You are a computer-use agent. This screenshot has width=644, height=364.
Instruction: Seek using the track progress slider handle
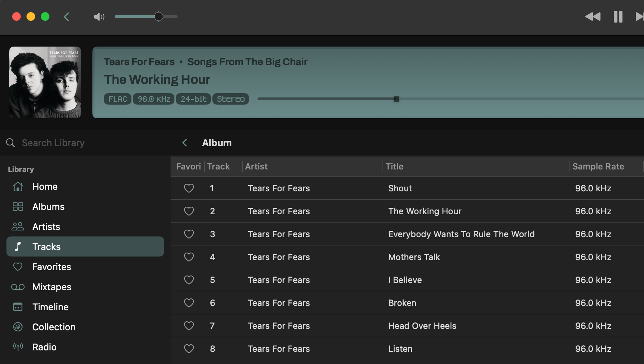pyautogui.click(x=397, y=99)
